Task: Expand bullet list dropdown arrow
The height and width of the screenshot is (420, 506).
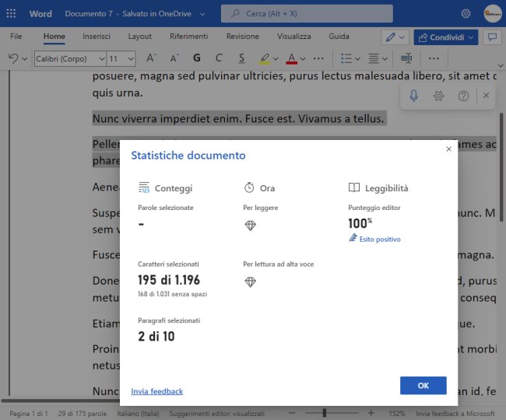Action: (x=357, y=59)
